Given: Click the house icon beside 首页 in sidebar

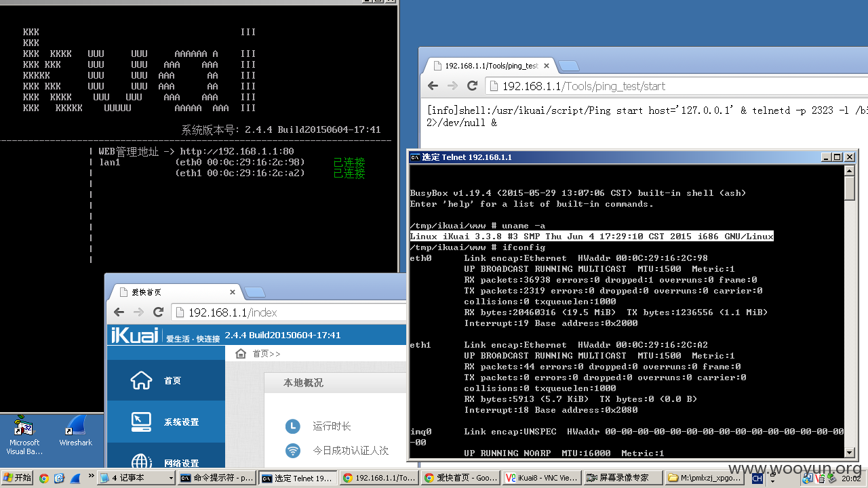Looking at the screenshot, I should (x=141, y=380).
